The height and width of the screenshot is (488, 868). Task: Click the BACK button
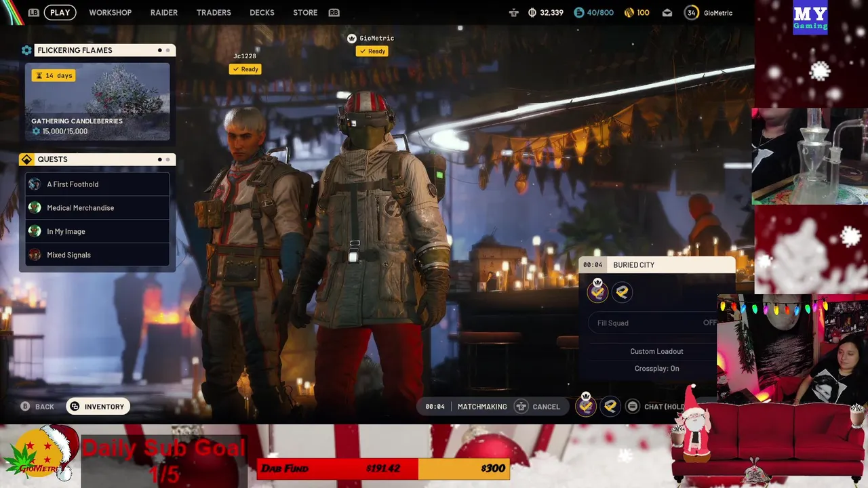37,407
